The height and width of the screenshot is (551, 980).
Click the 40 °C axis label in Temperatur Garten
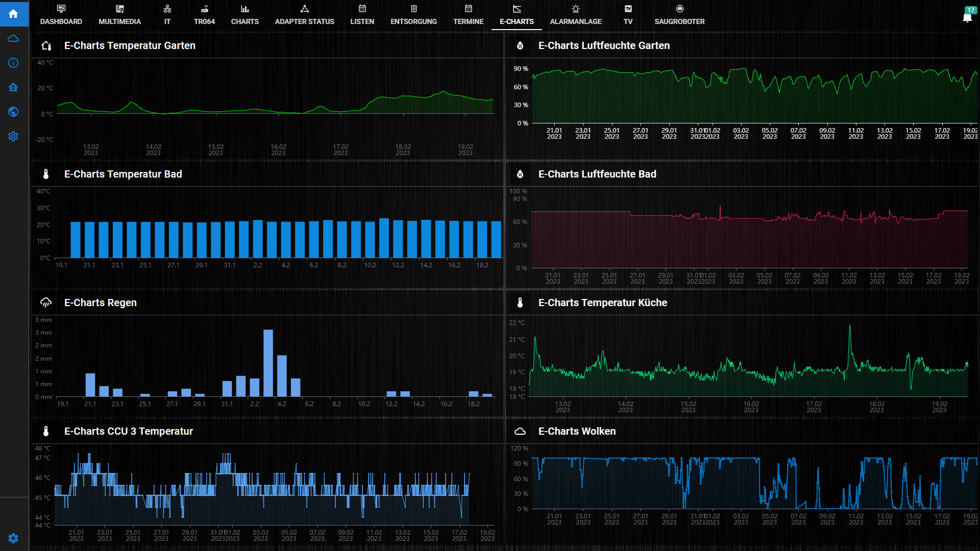point(45,62)
